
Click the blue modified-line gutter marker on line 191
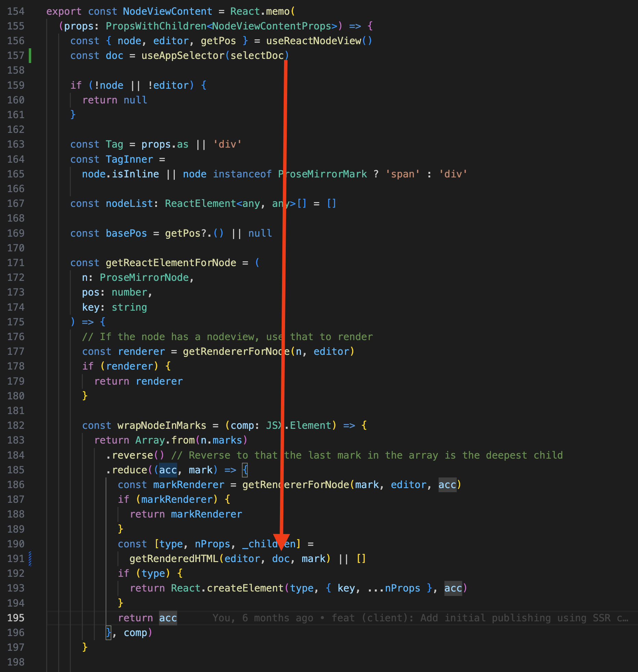(x=30, y=559)
